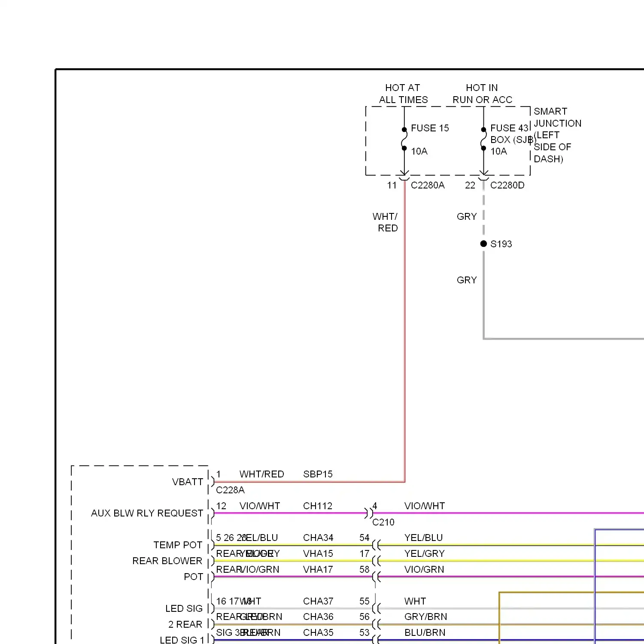
Task: Select the S193 splice label
Action: tap(501, 244)
